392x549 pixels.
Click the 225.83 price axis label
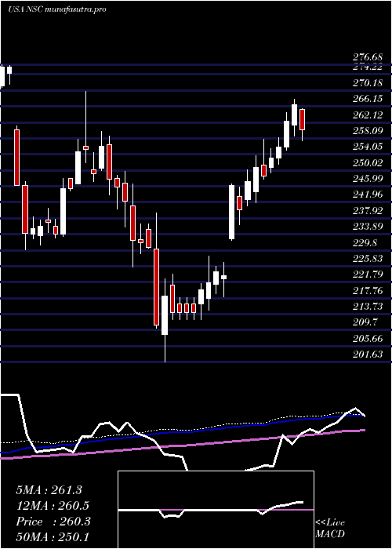(x=367, y=258)
